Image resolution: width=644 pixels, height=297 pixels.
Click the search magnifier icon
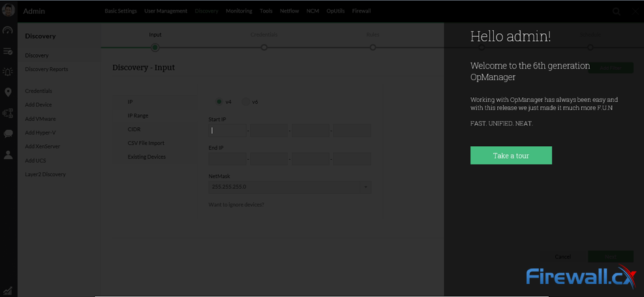pyautogui.click(x=617, y=12)
